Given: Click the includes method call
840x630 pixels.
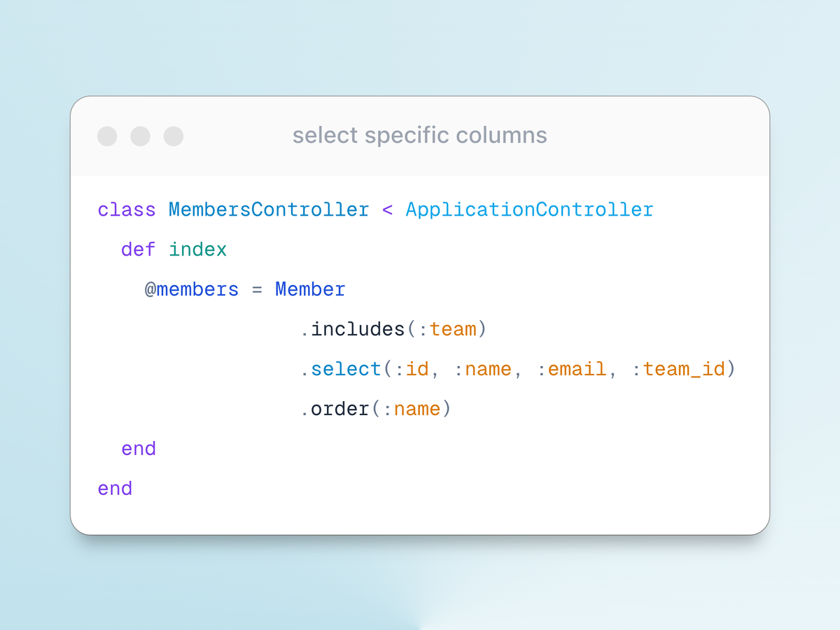Looking at the screenshot, I should pyautogui.click(x=358, y=330).
